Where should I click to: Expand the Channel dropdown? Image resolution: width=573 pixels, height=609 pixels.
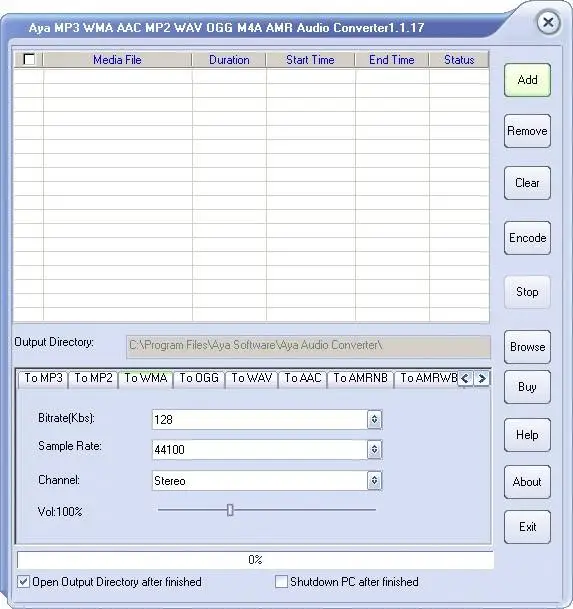coord(374,480)
